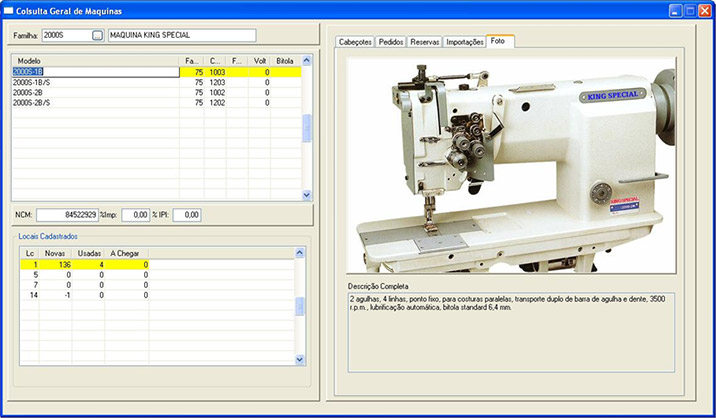Click the %Imp value field

click(136, 215)
